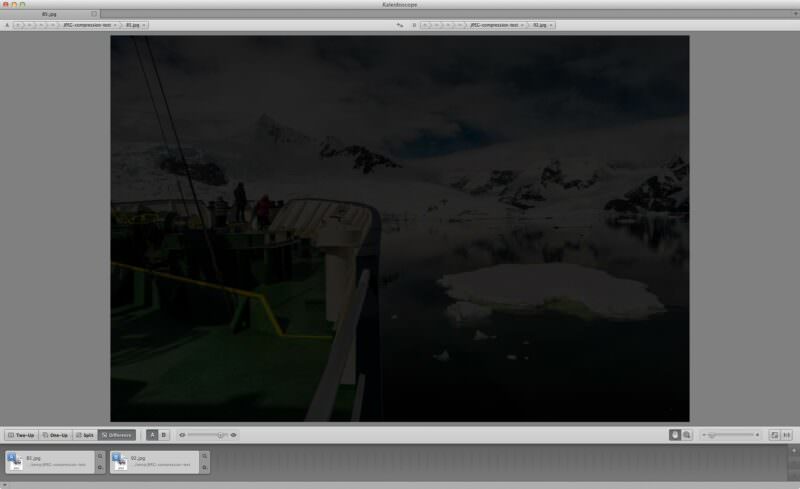Toggle the B image button
This screenshot has height=489, width=800.
pyautogui.click(x=163, y=435)
